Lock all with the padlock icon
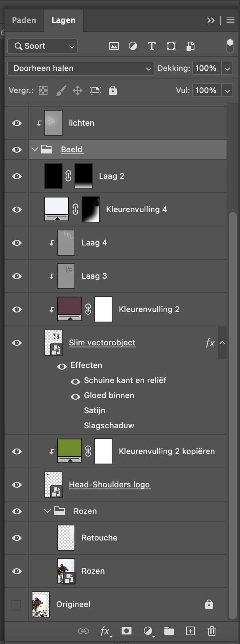240x644 pixels. point(113,91)
